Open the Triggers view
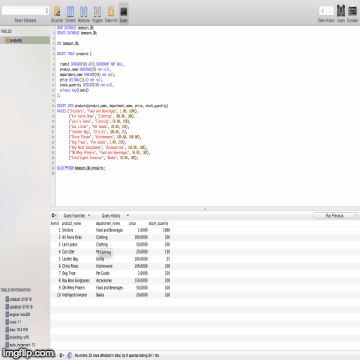This screenshot has width=360, height=360. tap(97, 13)
